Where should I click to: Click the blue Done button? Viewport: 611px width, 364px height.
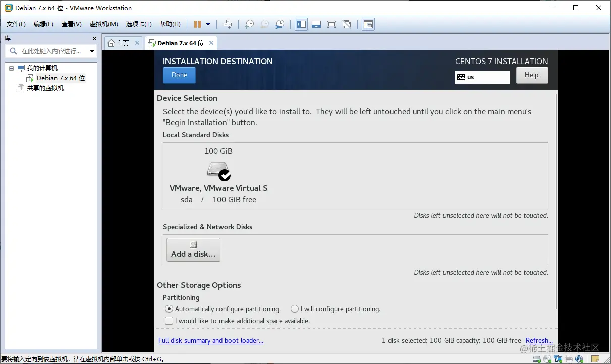coord(179,75)
